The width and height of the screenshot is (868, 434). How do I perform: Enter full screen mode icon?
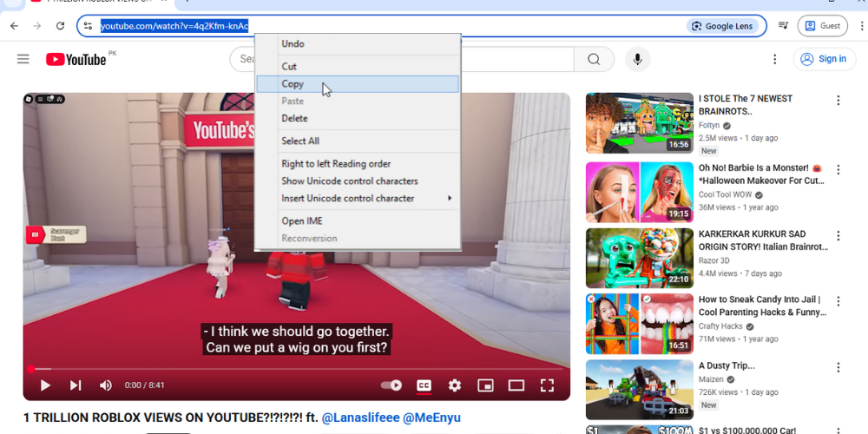coord(547,385)
